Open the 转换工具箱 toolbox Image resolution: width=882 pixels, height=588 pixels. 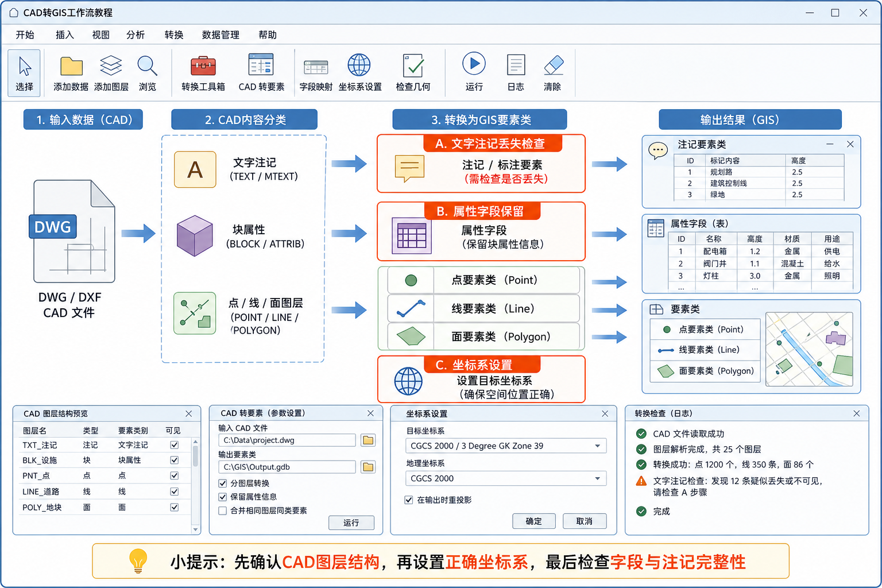click(203, 65)
